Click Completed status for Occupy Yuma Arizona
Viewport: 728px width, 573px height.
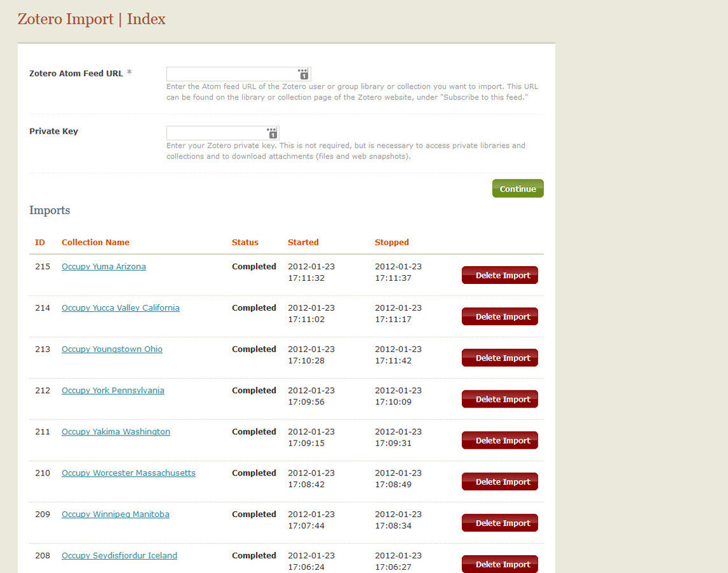(254, 266)
